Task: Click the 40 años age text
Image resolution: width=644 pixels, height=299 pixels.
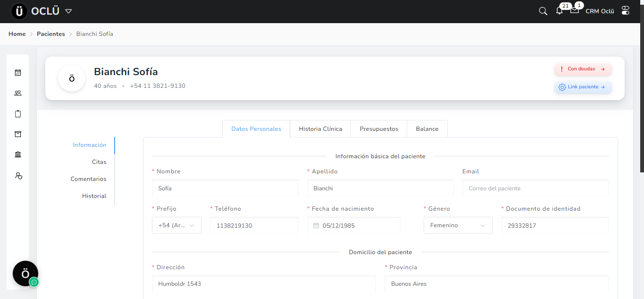Action: point(105,86)
